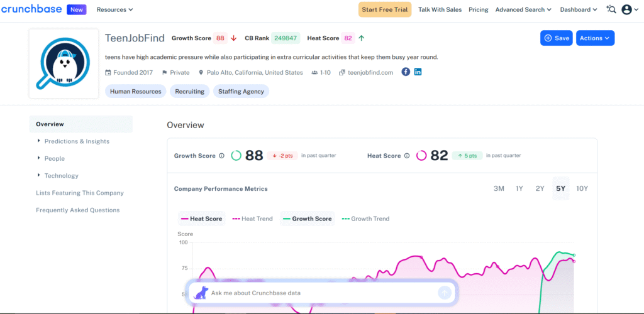
Task: Open Talk With Sales link
Action: 440,9
